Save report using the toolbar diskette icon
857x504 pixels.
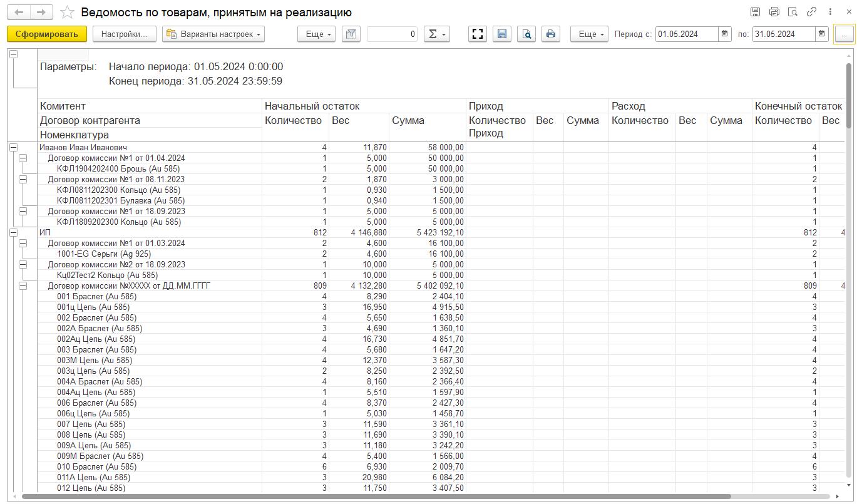(502, 34)
